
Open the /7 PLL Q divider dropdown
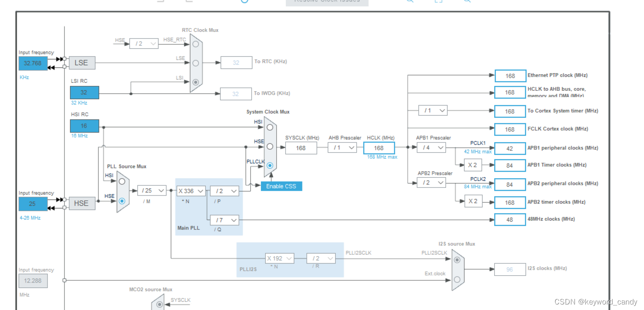(x=224, y=220)
